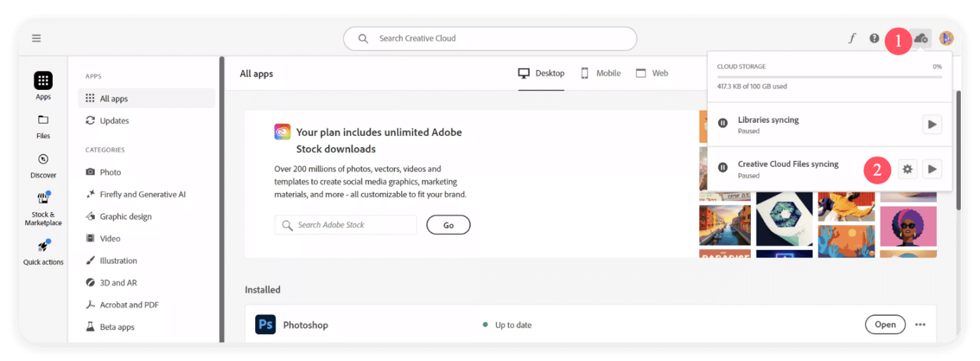
Task: Click the Venice canal stock thumbnail
Action: tap(725, 225)
